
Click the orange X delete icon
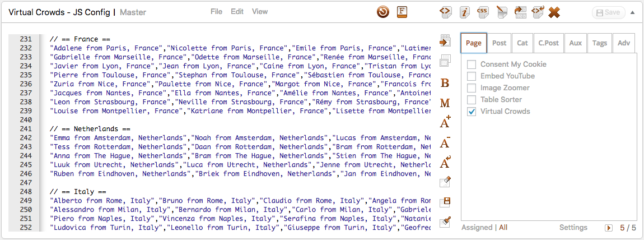click(554, 12)
